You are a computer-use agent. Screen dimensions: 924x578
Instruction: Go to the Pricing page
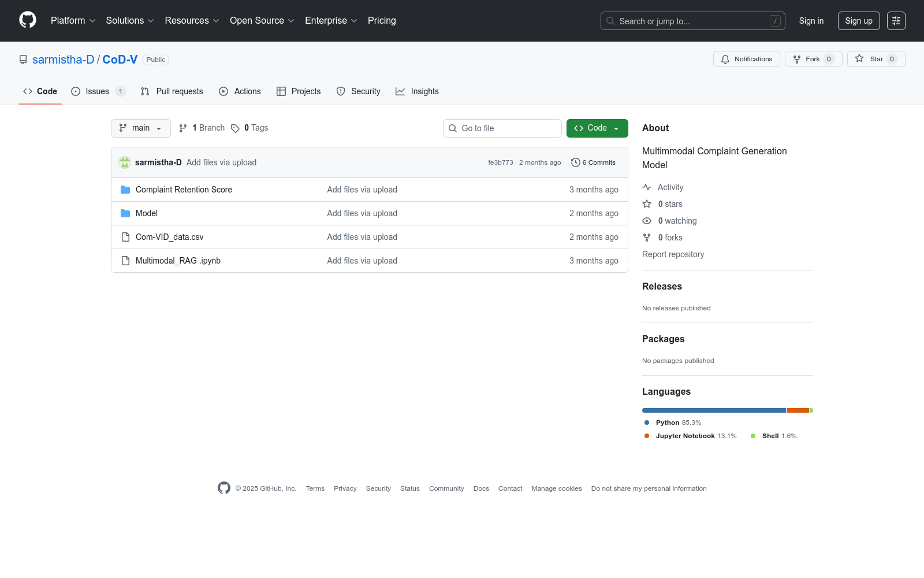pyautogui.click(x=382, y=20)
